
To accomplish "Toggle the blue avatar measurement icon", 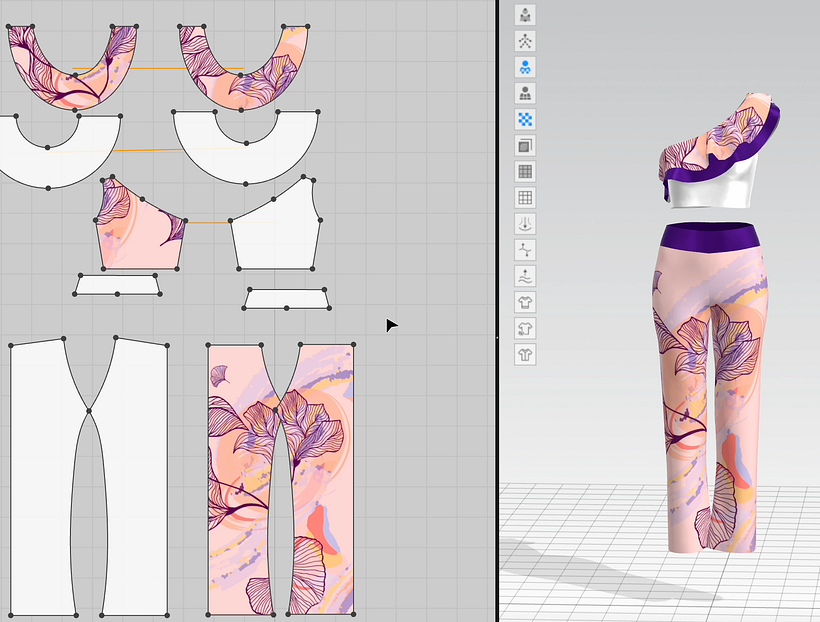I will pyautogui.click(x=525, y=67).
